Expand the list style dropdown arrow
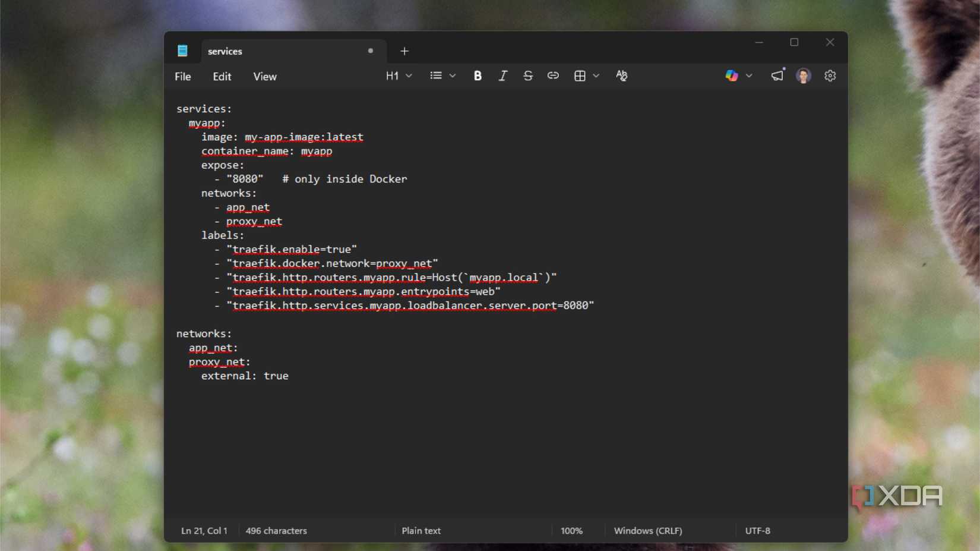Screen dimensions: 980x551 [x=453, y=76]
